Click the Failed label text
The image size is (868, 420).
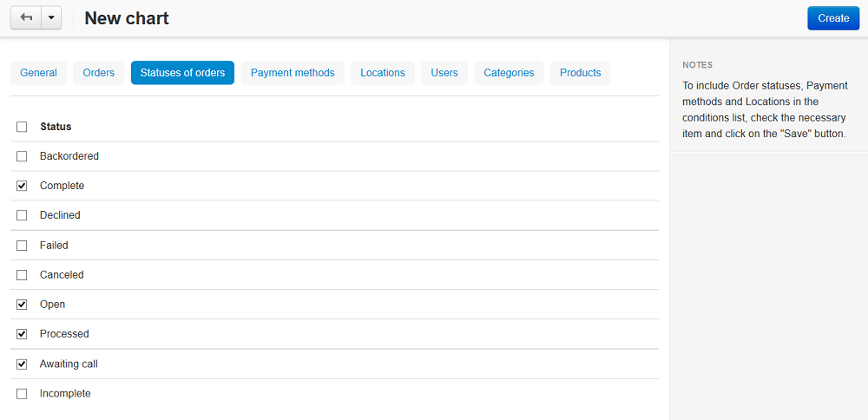click(54, 245)
